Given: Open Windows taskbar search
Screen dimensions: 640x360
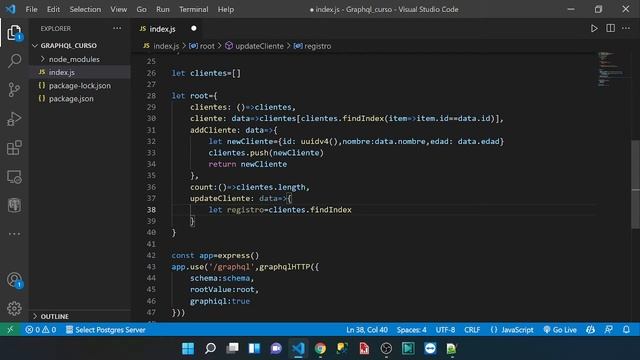Looking at the screenshot, I should pyautogui.click(x=210, y=349).
